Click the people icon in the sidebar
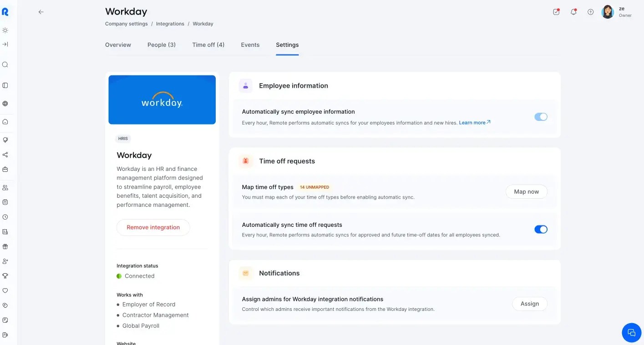 [5, 187]
